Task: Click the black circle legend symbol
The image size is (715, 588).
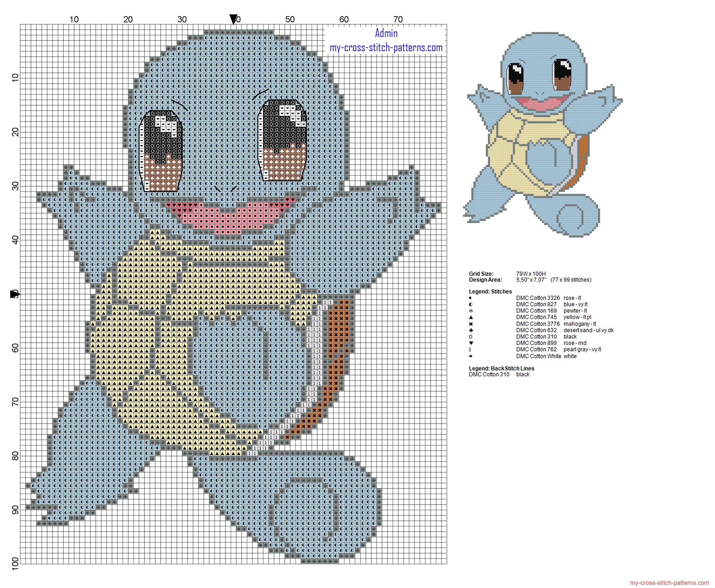Action: pyautogui.click(x=471, y=337)
